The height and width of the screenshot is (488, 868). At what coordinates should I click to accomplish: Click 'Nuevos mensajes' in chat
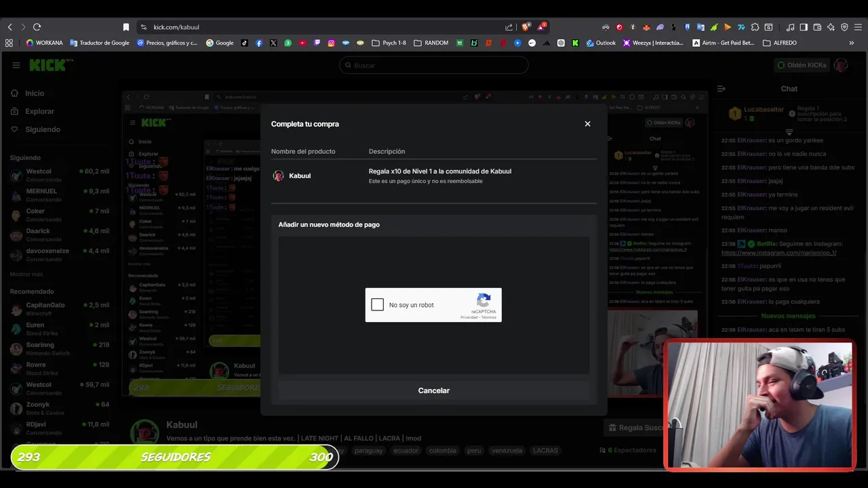[788, 316]
